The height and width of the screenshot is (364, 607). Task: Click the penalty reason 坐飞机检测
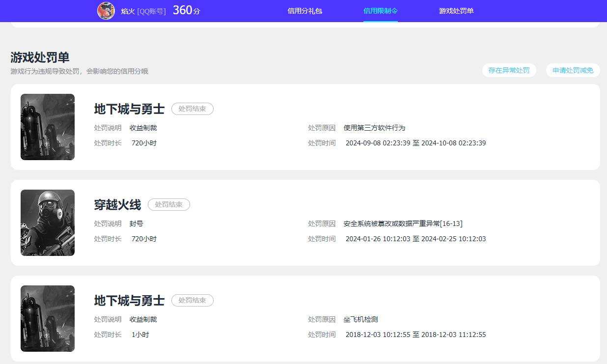point(361,319)
